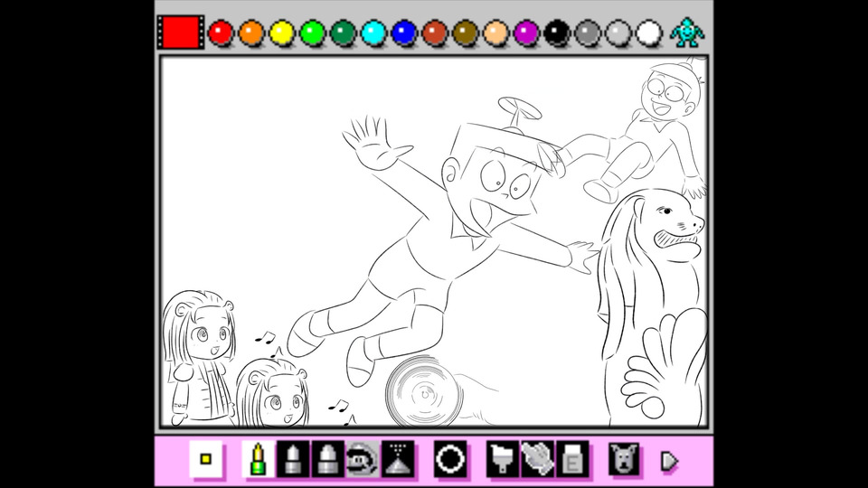Screen dimensions: 868x488
Task: Select the paint bucket fill tool
Action: (x=503, y=459)
